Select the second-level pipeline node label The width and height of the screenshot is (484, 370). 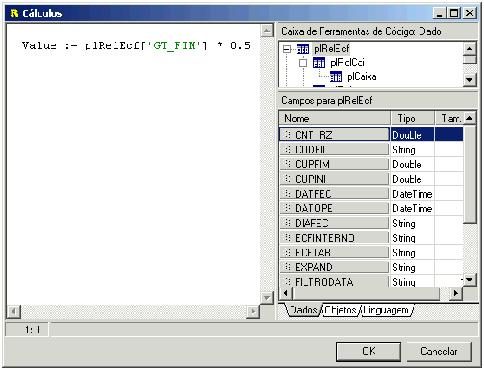click(x=347, y=63)
